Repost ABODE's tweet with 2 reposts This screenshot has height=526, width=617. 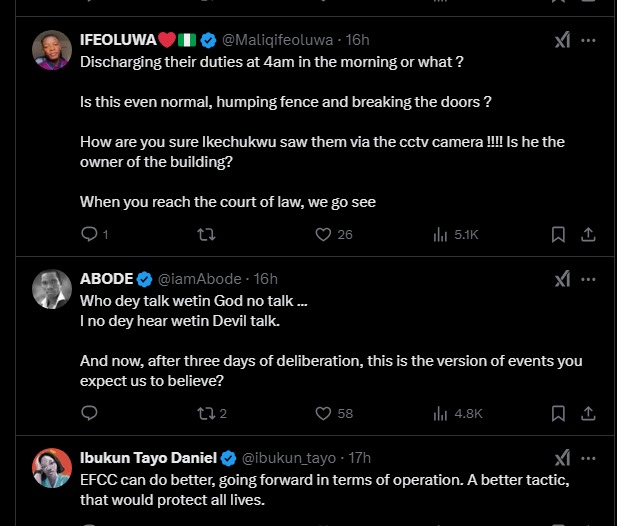206,413
